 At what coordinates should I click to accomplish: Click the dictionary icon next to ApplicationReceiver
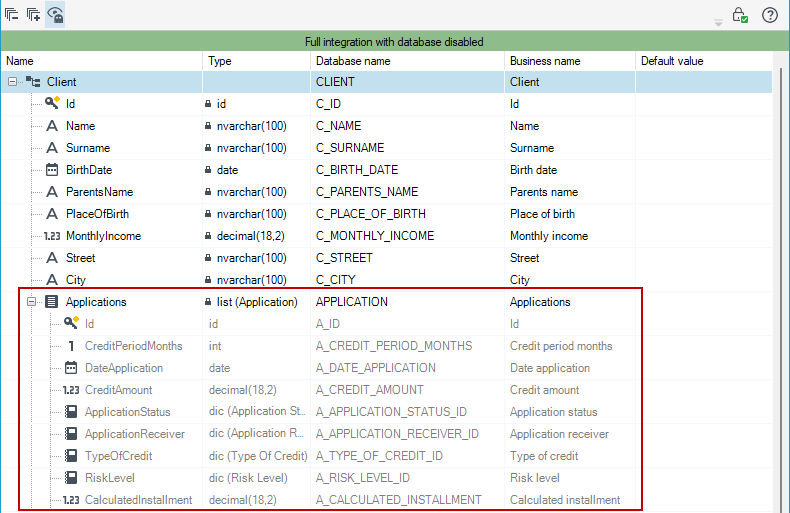point(71,433)
